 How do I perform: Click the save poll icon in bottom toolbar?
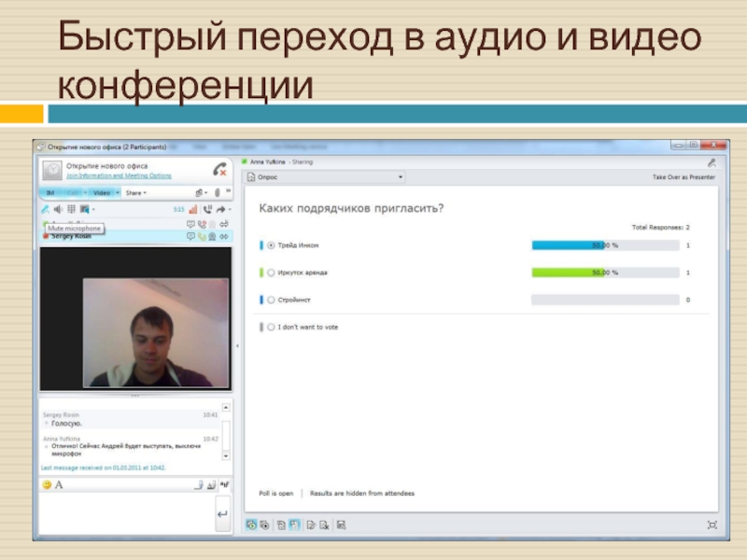[341, 525]
